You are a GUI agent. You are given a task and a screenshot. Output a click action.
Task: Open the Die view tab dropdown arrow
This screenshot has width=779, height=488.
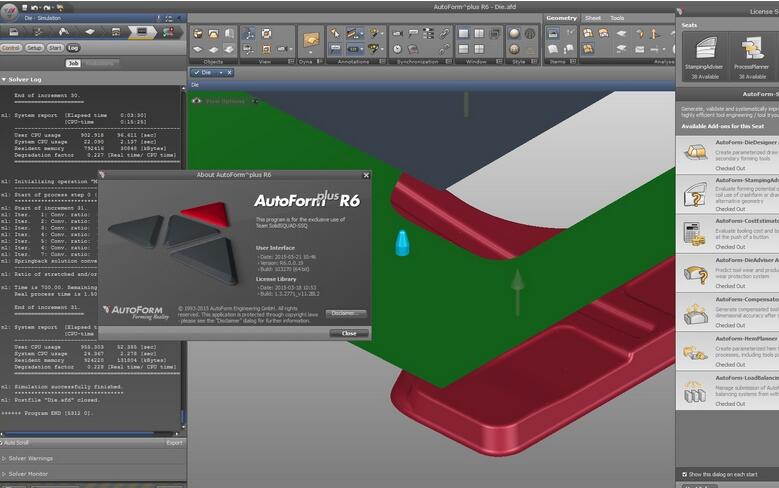click(x=221, y=73)
